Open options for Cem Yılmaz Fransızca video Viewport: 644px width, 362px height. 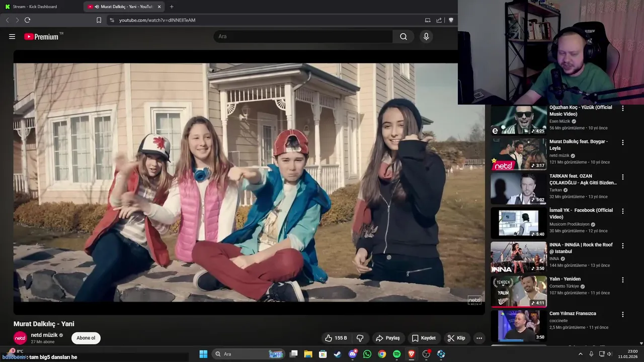[x=622, y=314]
